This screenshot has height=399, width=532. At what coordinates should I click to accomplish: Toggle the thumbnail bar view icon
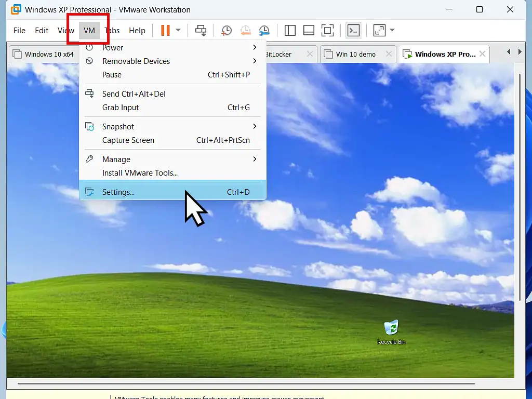pos(309,30)
